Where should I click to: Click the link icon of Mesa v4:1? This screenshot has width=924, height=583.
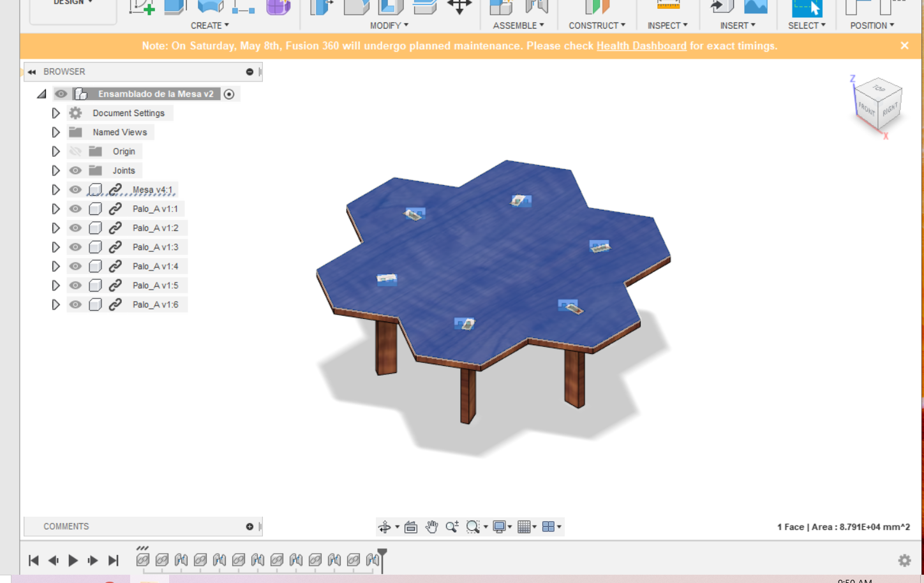[x=115, y=189]
